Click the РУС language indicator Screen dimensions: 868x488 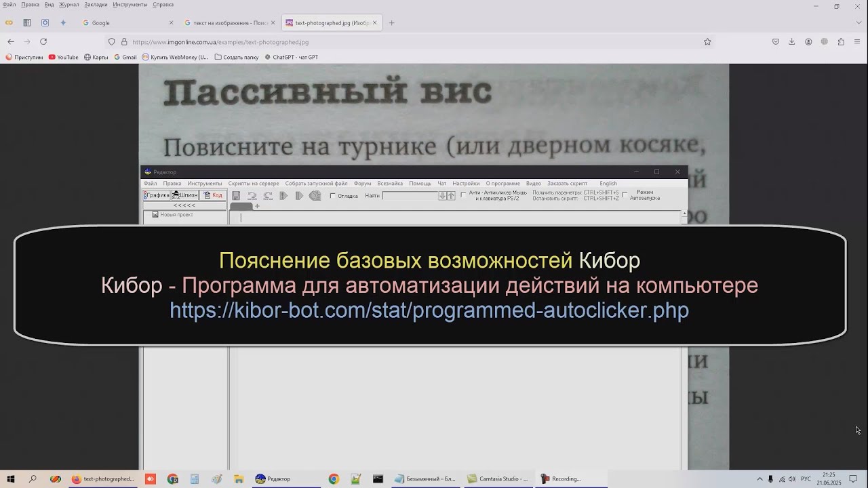click(806, 479)
